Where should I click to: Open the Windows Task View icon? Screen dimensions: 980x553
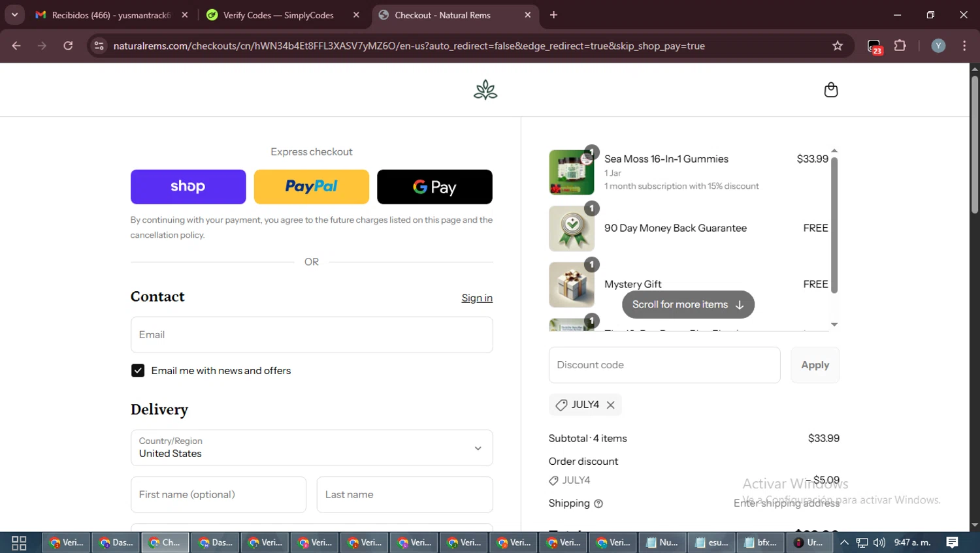click(19, 543)
